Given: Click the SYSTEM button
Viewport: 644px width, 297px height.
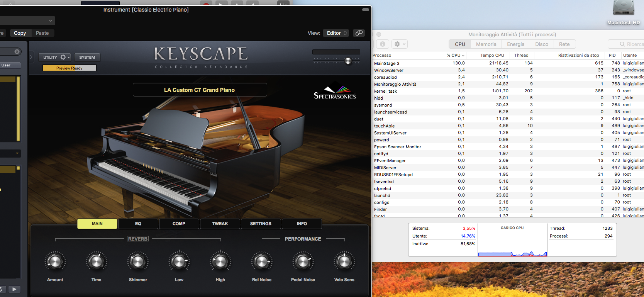Looking at the screenshot, I should point(87,57).
